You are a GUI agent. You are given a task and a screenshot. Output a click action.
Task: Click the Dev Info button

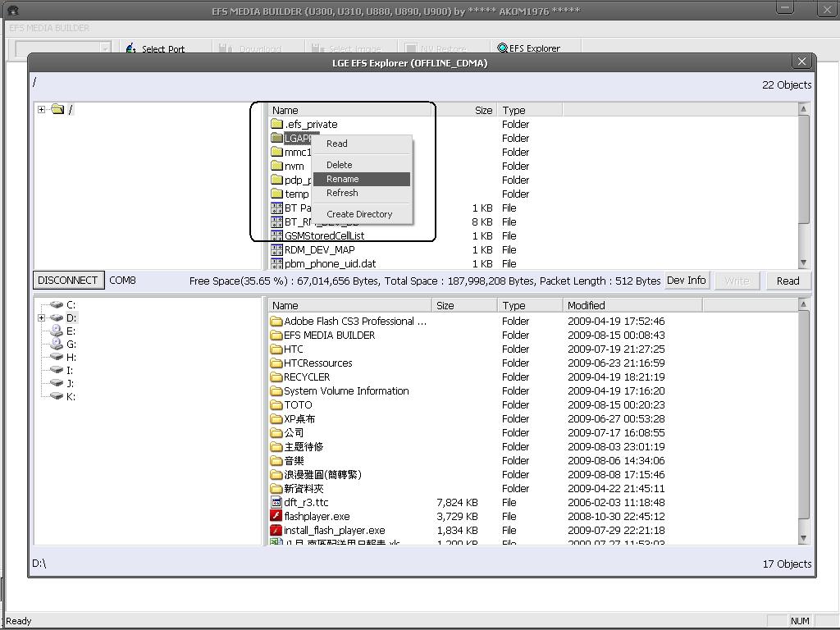coord(687,281)
